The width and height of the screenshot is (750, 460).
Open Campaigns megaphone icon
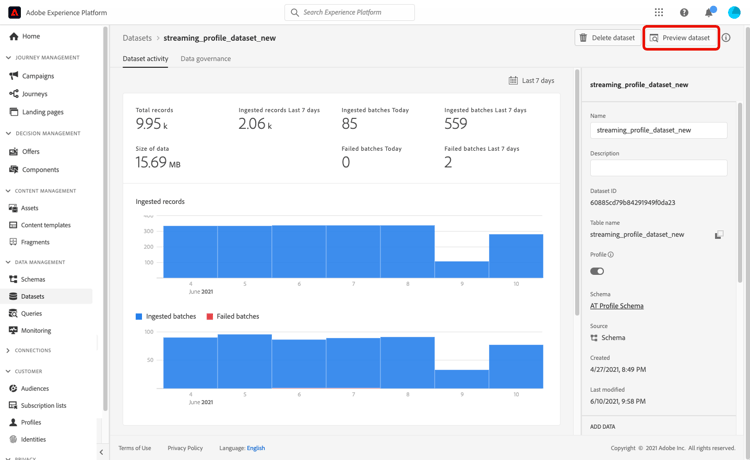pos(13,76)
